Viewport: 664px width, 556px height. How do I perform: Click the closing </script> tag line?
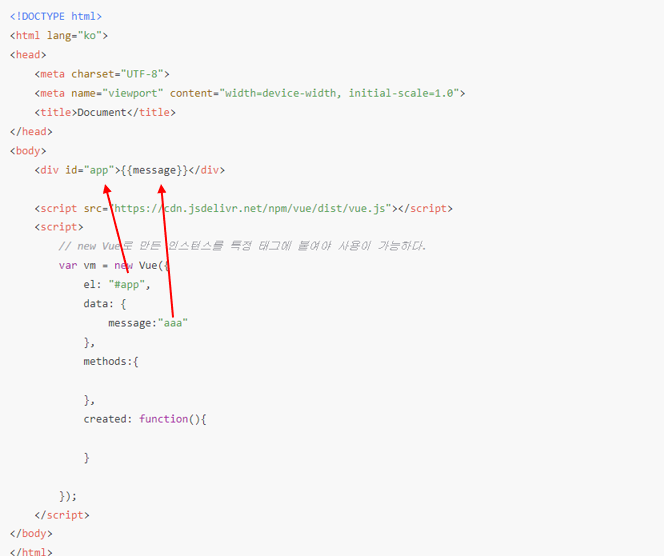point(62,515)
